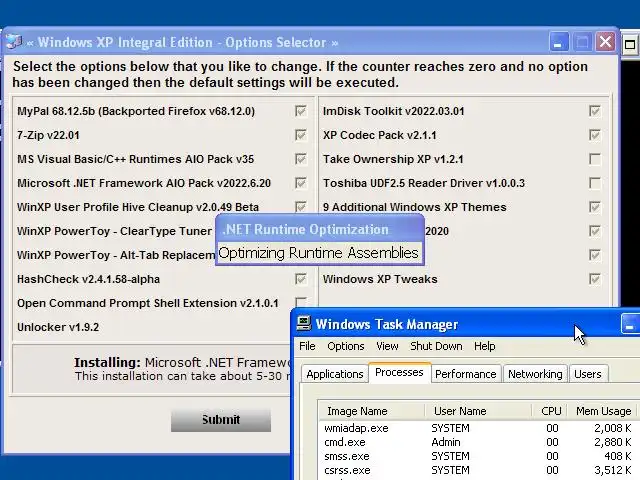Toggle 9 Additional Windows XP Themes checkbox
This screenshot has height=480, width=640.
[595, 207]
